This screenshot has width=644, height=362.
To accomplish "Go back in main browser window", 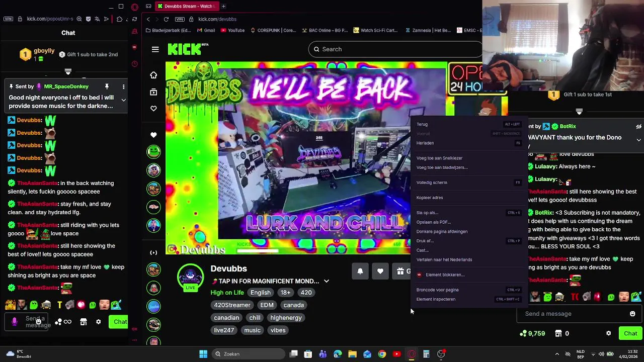I will [148, 19].
